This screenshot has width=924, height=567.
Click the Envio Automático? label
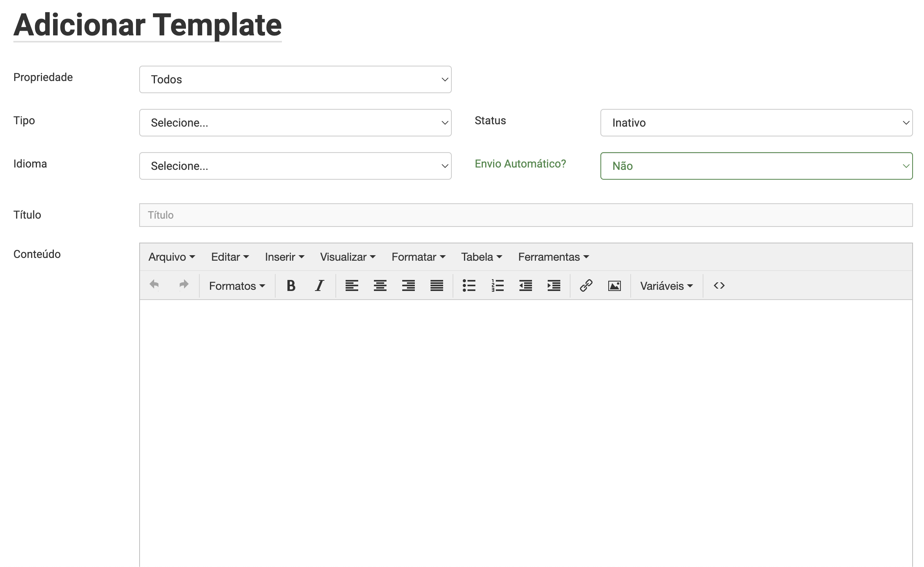[520, 164]
